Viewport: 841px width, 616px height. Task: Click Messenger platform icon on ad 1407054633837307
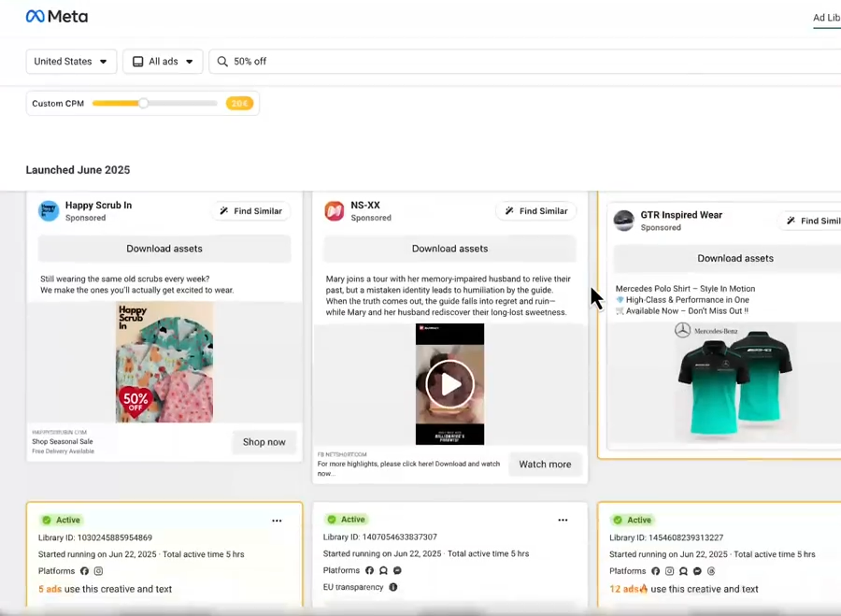tap(397, 570)
